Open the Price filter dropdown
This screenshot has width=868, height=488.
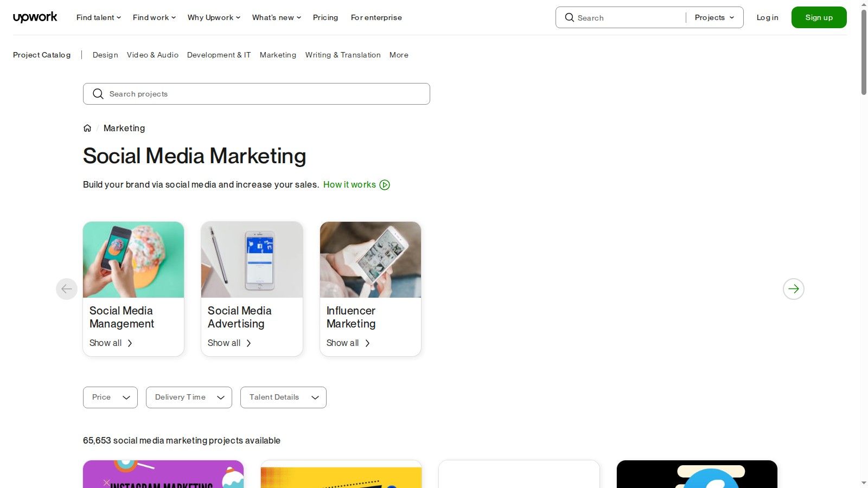(110, 397)
